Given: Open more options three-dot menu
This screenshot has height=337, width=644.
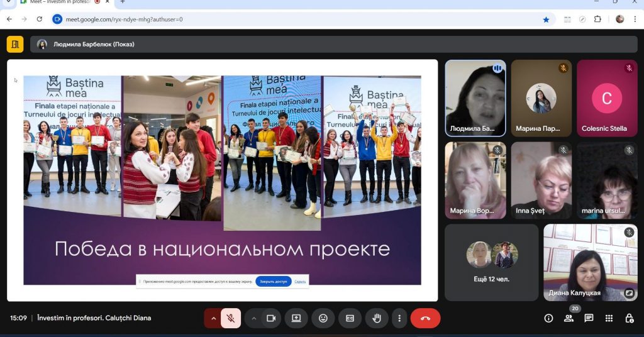Looking at the screenshot, I should [x=399, y=318].
